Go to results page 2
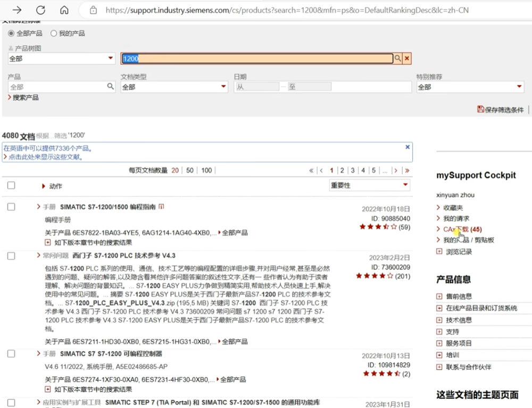 (x=342, y=170)
